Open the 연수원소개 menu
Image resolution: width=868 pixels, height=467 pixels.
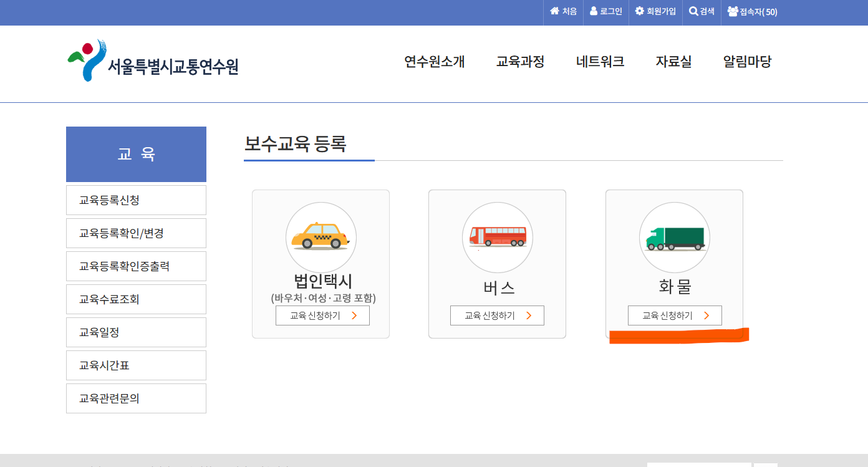tap(435, 62)
